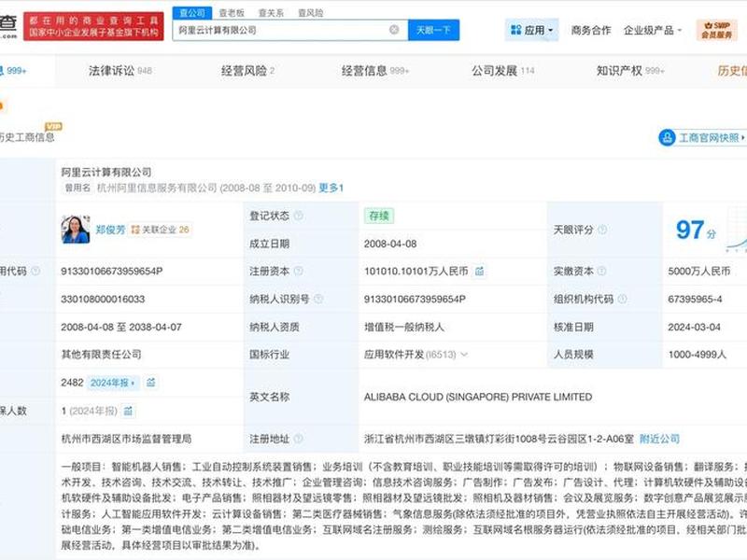747x560 pixels.
Task: Open the 经营信息 999+ tab
Action: [375, 71]
